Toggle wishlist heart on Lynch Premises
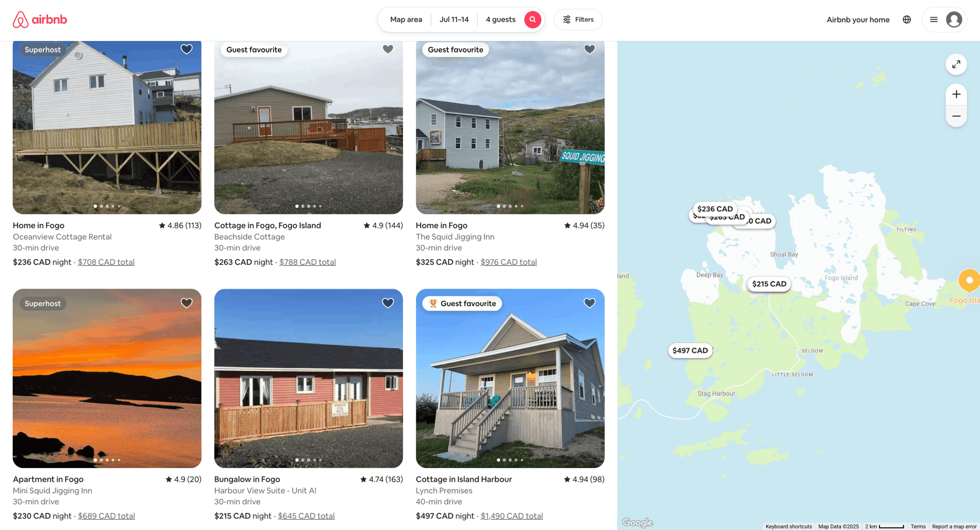 coord(589,303)
